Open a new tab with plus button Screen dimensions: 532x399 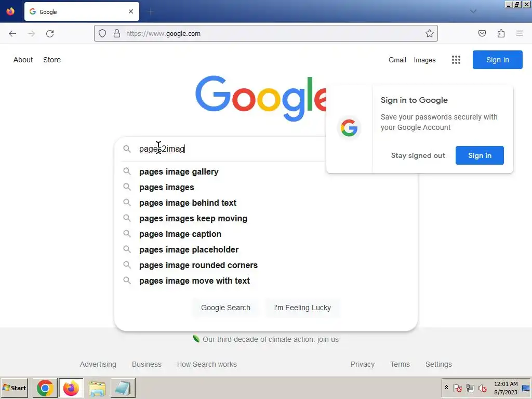[x=151, y=12]
